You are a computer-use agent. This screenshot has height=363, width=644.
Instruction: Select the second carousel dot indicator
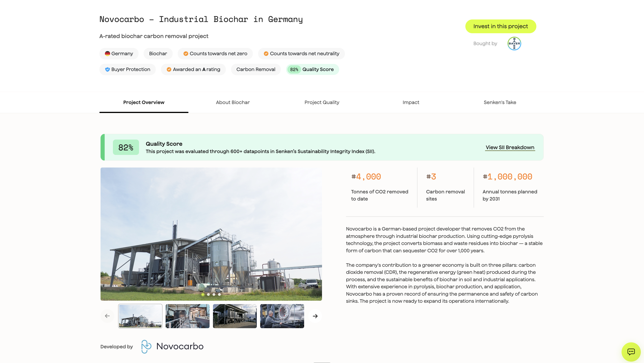208,294
